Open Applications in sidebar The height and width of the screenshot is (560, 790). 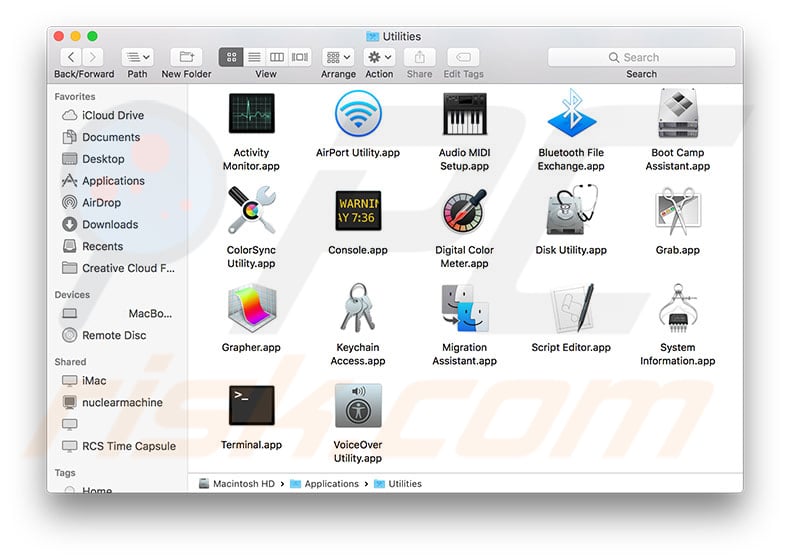117,181
